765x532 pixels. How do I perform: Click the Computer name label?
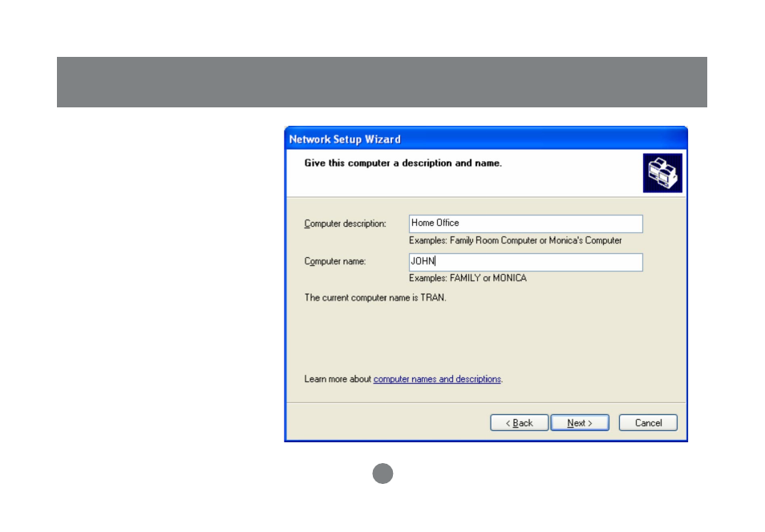coord(334,261)
